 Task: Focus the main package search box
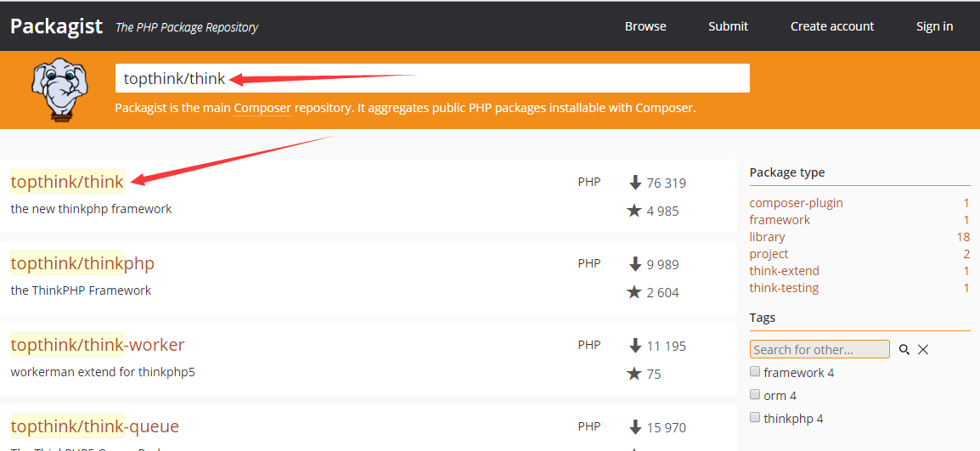[x=432, y=78]
